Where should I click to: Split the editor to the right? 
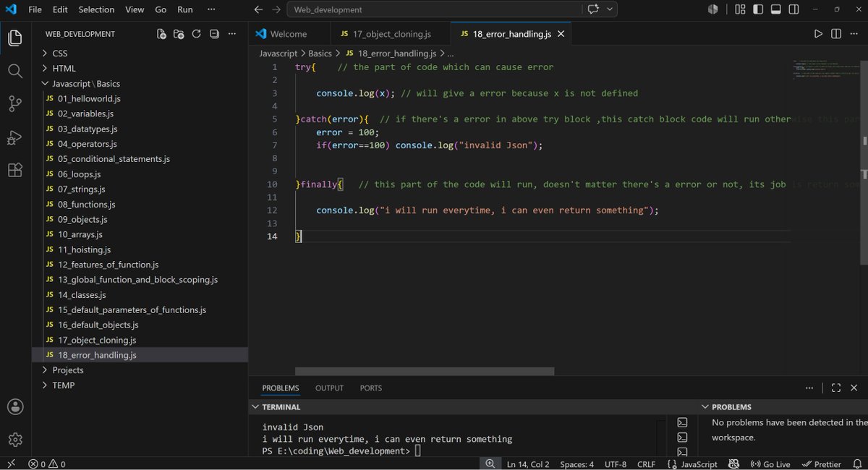tap(836, 34)
